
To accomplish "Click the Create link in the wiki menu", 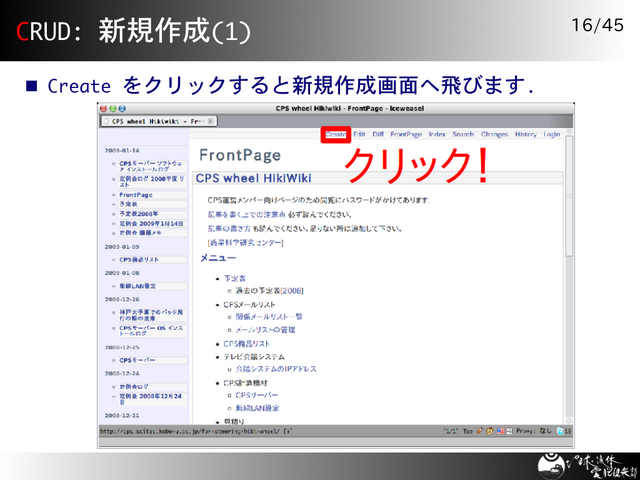I will (335, 134).
